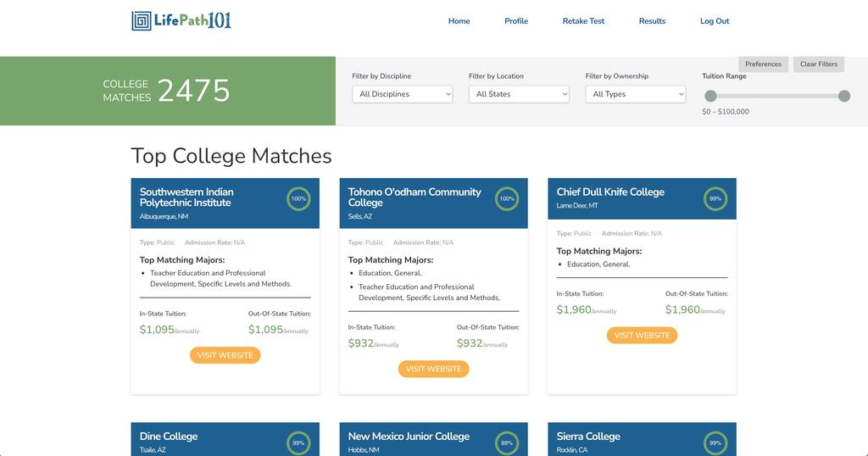Screen dimensions: 868x456
Task: Log Out of the account
Action: point(715,21)
